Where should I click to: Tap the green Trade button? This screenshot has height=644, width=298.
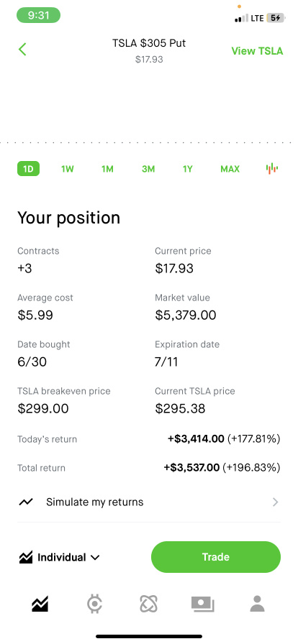[216, 557]
